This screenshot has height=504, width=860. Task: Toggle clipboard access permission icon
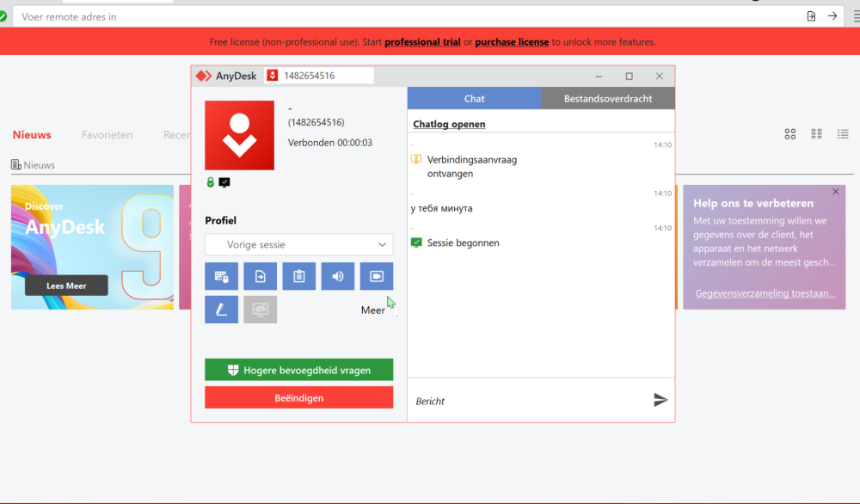pos(299,276)
